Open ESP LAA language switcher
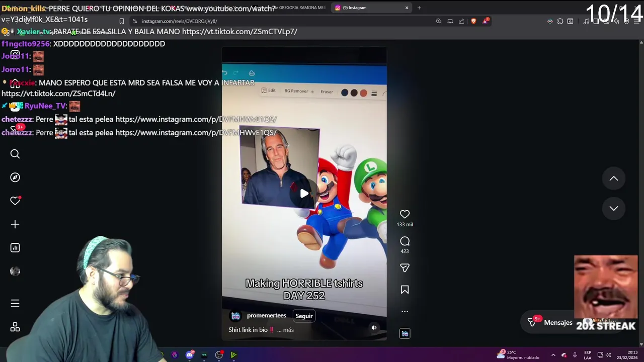 (x=587, y=355)
